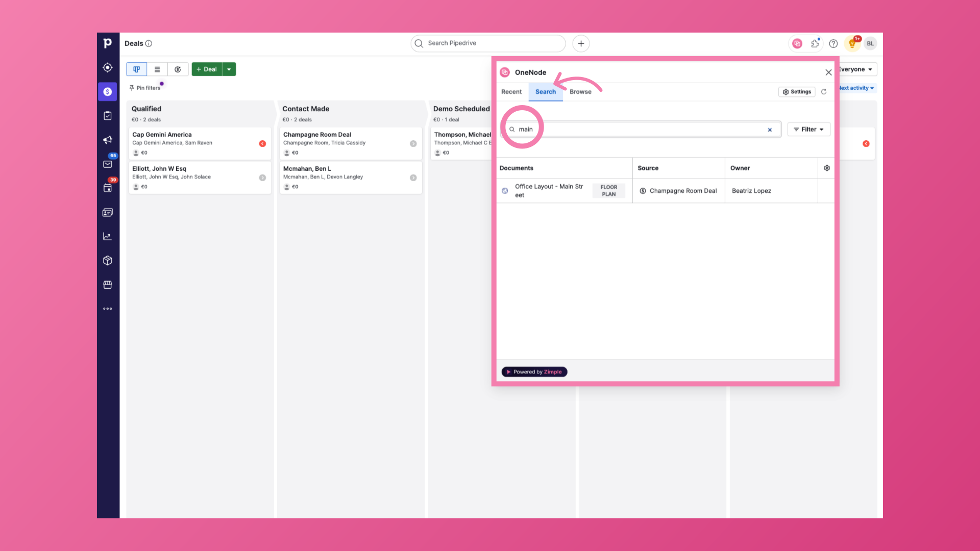The width and height of the screenshot is (980, 551).
Task: Expand the Next activity sort dropdown
Action: tap(857, 88)
